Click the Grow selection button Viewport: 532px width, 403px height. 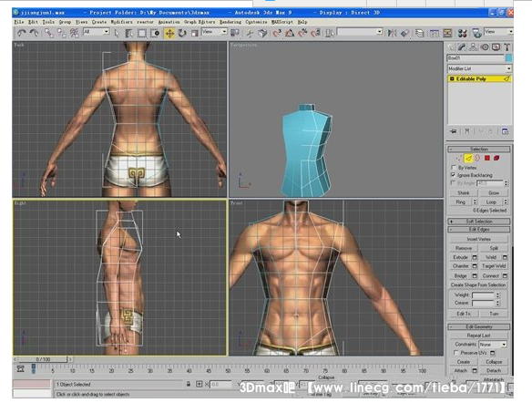click(x=494, y=193)
